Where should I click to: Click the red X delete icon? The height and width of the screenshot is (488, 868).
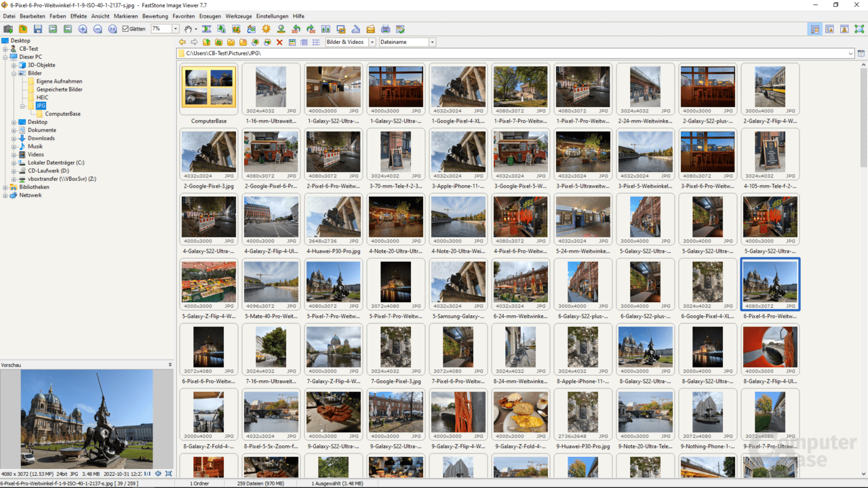coord(279,42)
